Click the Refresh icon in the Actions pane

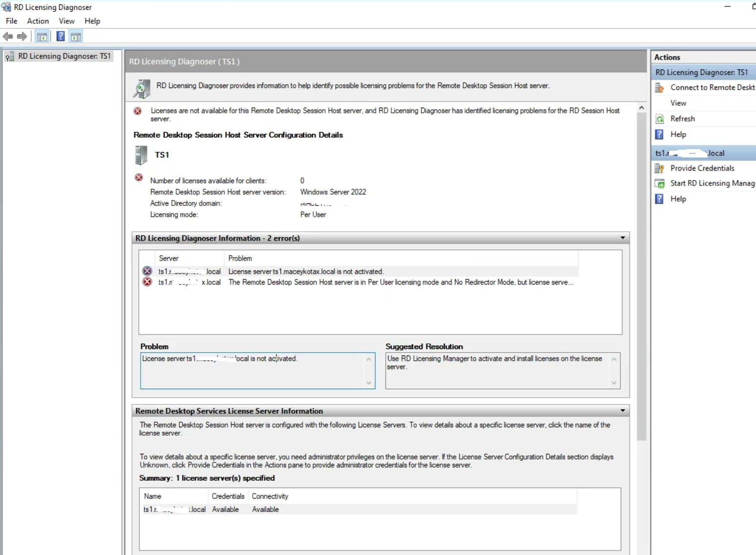[659, 119]
